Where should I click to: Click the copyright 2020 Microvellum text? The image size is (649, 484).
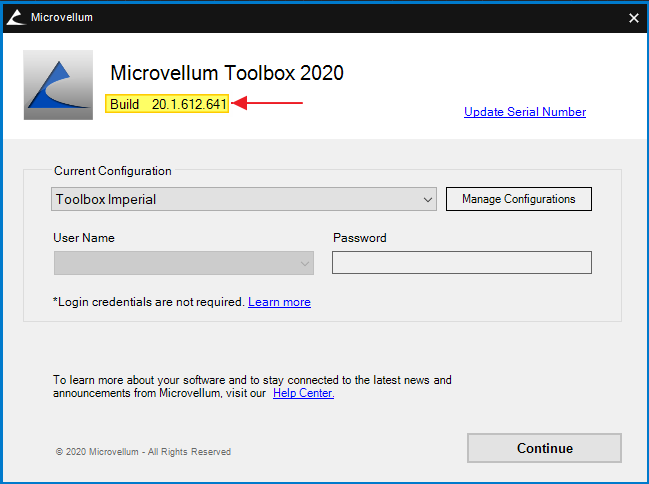pos(143,452)
